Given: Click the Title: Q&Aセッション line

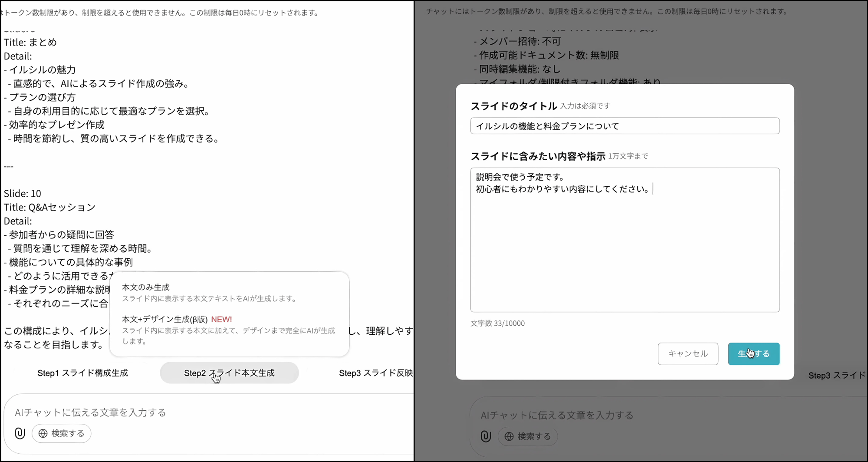Looking at the screenshot, I should (x=49, y=207).
